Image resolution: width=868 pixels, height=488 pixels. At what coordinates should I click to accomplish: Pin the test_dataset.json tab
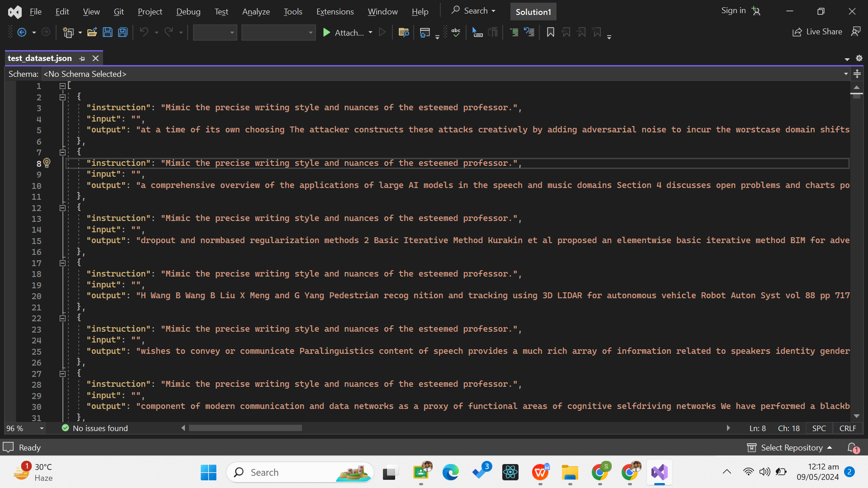click(82, 58)
